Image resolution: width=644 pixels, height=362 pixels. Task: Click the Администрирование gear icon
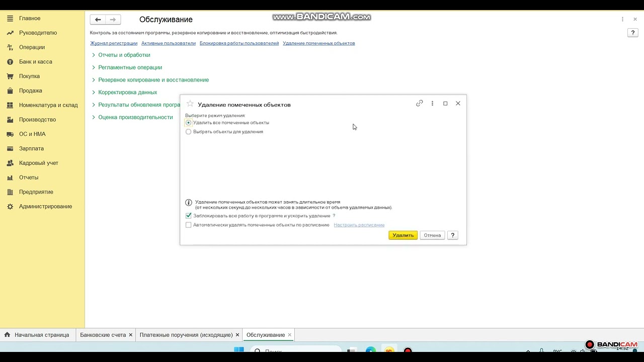pyautogui.click(x=10, y=207)
